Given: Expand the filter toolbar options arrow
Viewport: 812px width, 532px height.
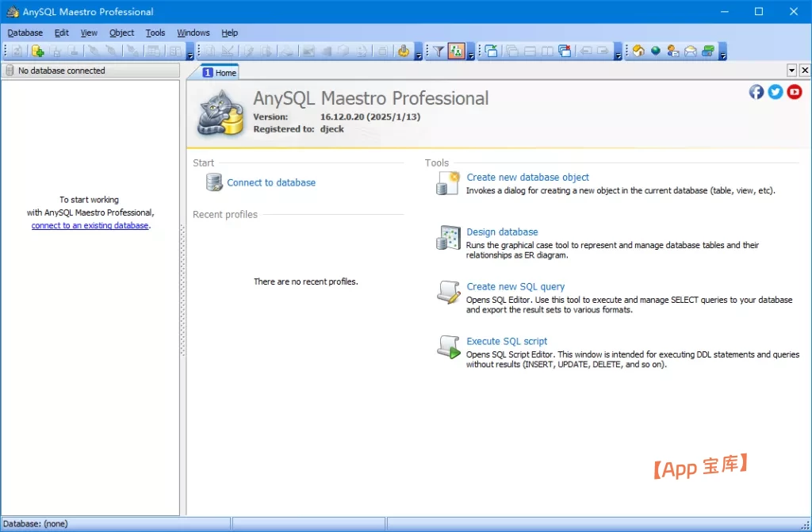Looking at the screenshot, I should click(471, 54).
